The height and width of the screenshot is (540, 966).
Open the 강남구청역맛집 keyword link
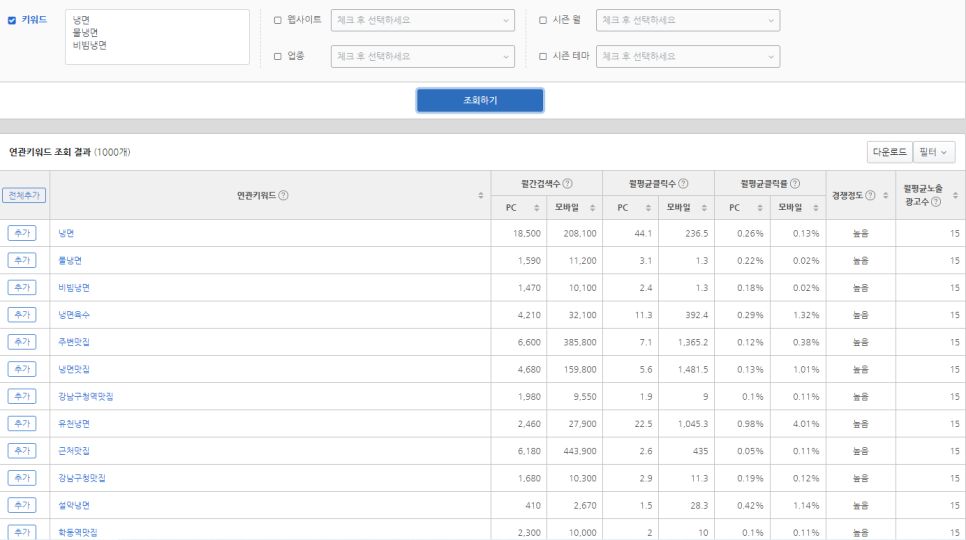pos(86,397)
